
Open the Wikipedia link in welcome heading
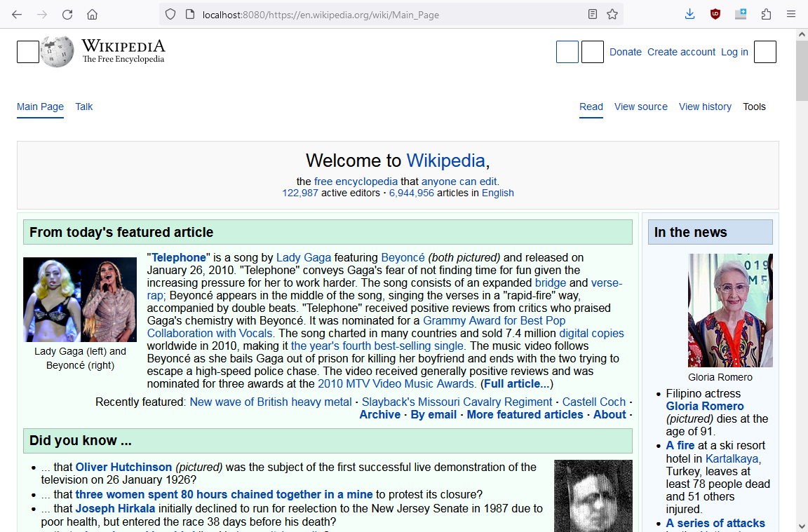[446, 161]
